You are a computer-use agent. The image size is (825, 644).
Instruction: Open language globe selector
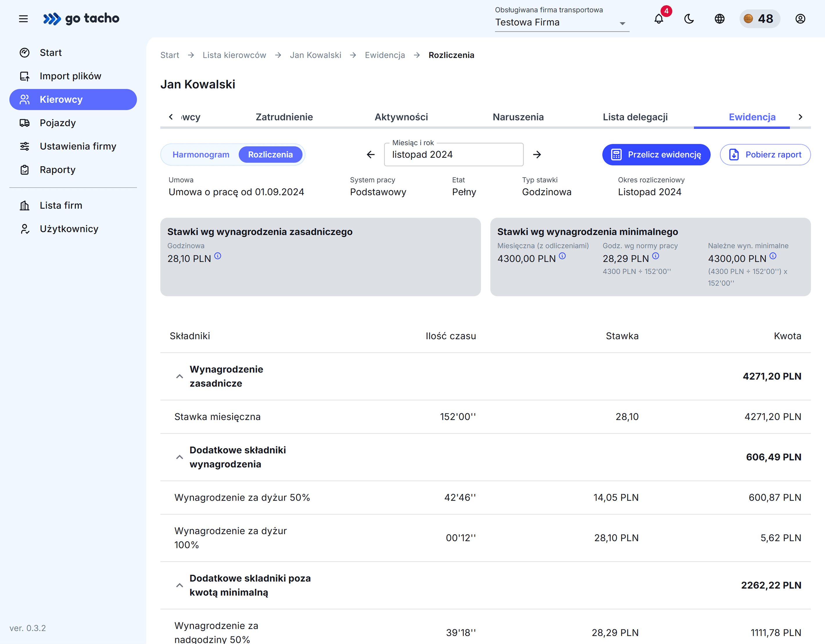click(x=720, y=19)
